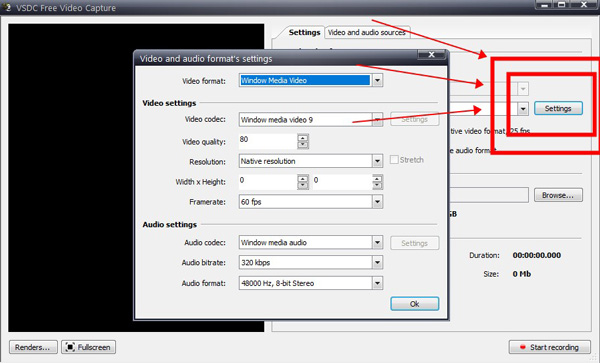The width and height of the screenshot is (600, 363).
Task: Decrease Height using the down arrow
Action: (x=377, y=186)
